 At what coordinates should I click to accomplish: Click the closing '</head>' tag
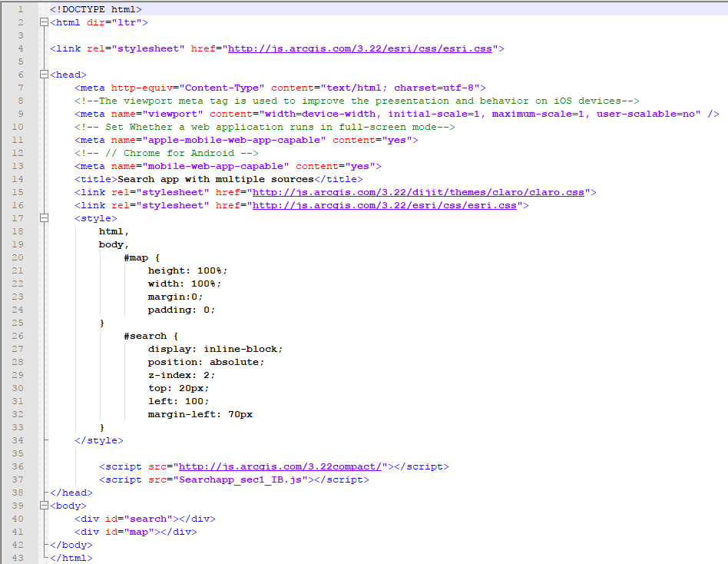[71, 493]
